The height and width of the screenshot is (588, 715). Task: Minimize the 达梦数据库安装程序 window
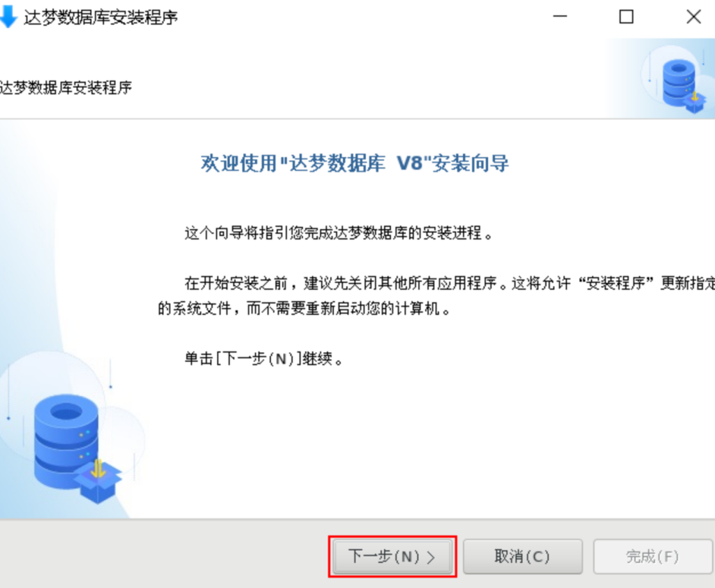click(560, 17)
